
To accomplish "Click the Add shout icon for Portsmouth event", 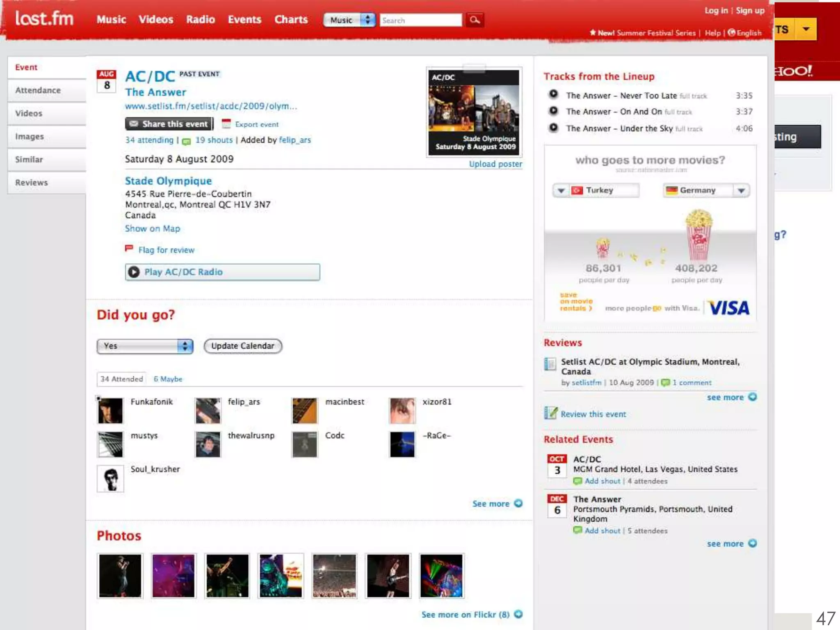I will point(577,530).
